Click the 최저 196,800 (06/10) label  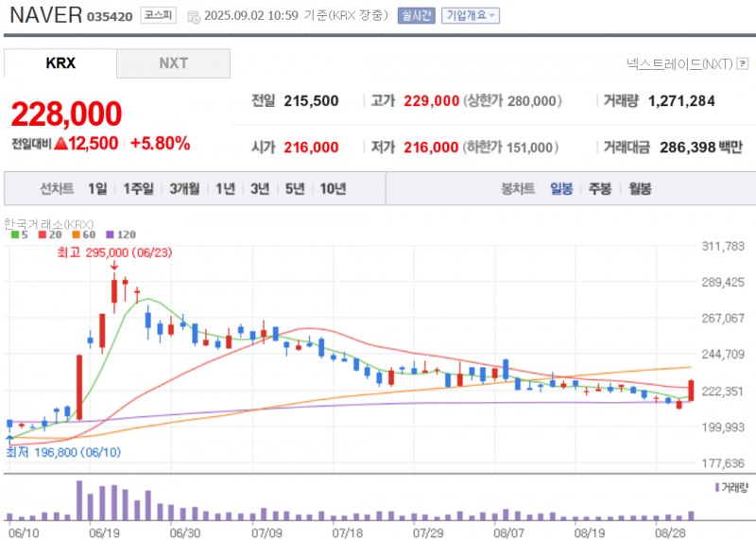[63, 453]
